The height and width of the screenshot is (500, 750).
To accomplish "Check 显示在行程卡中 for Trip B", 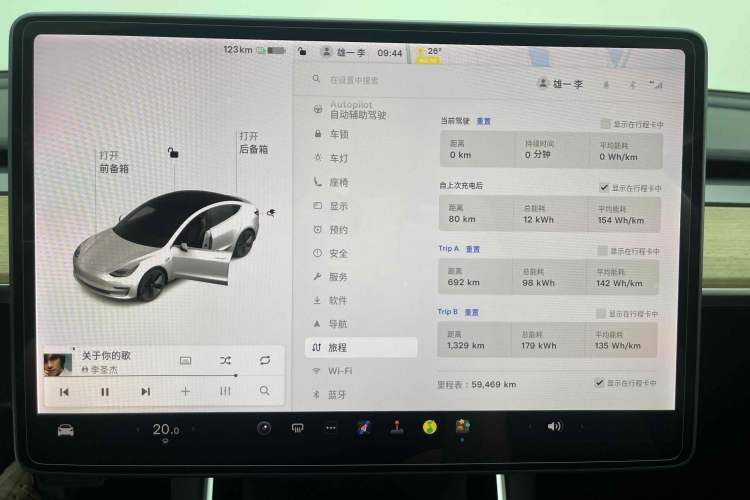I will click(x=602, y=314).
